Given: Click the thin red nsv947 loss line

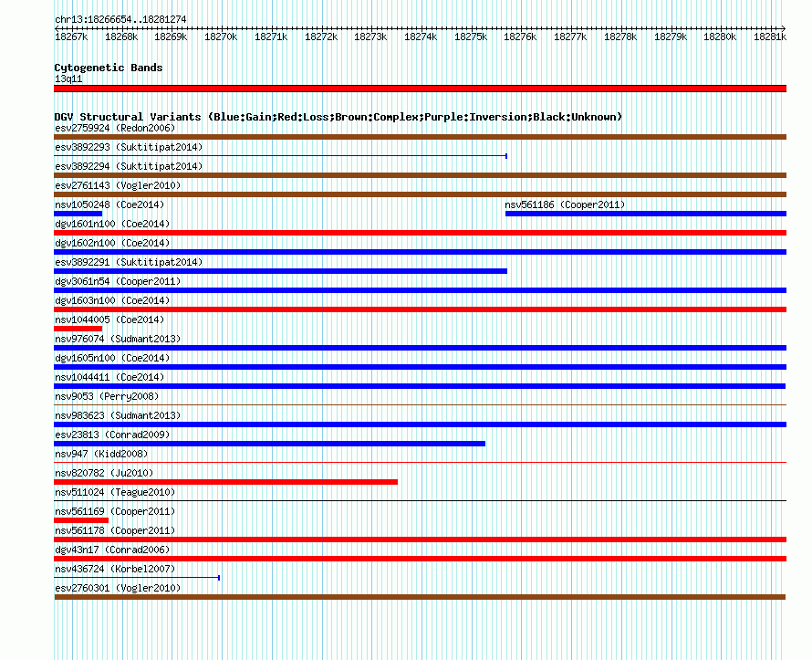Looking at the screenshot, I should click(x=420, y=462).
